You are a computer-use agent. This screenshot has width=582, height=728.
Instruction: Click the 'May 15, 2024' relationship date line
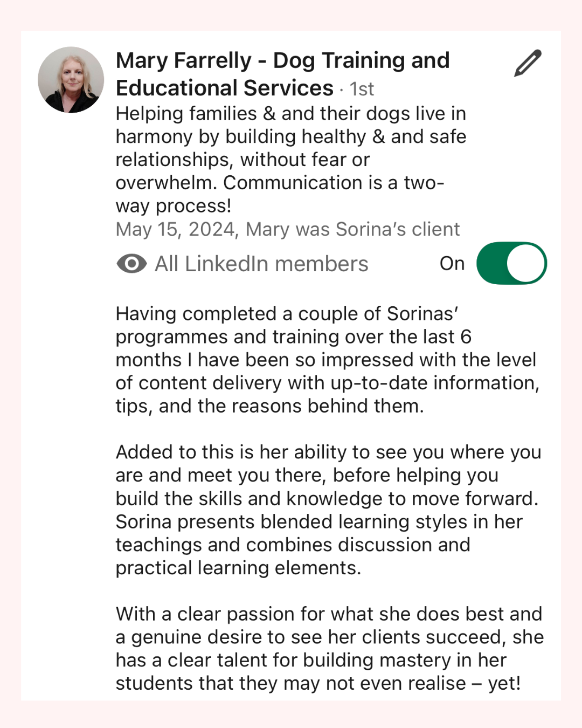[x=287, y=229]
